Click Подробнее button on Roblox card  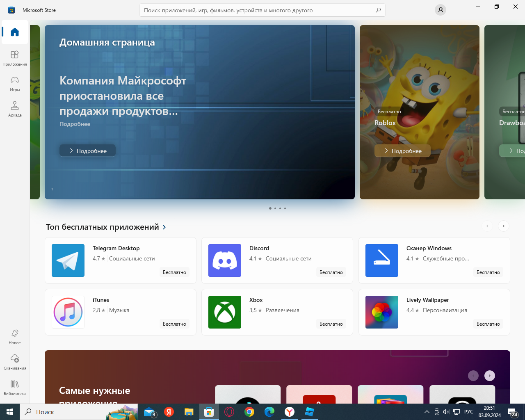[402, 151]
